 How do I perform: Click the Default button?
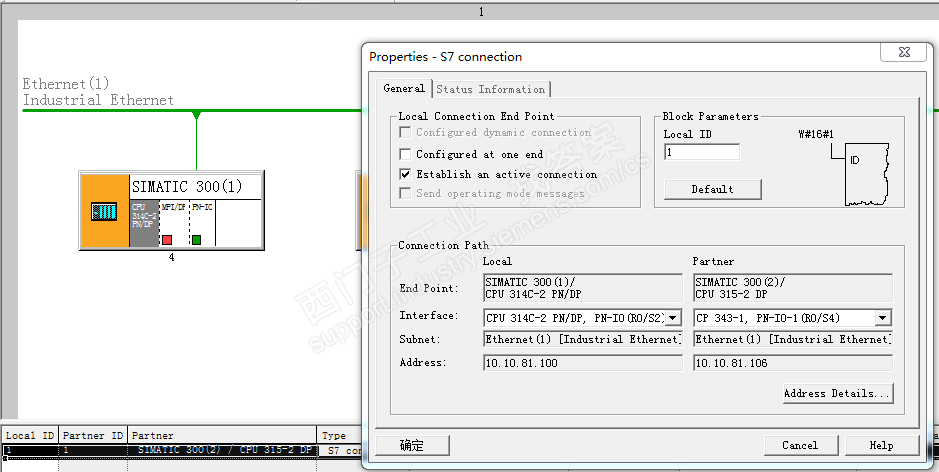point(713,189)
